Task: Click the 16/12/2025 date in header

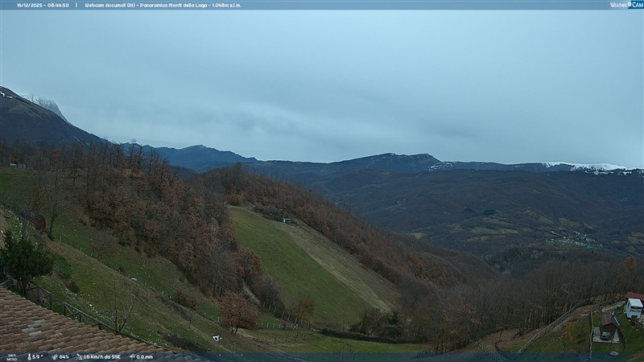Action: point(29,5)
